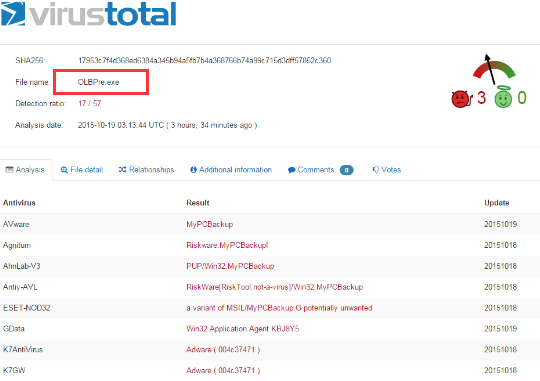Click the File name label
The width and height of the screenshot is (540, 381).
33,82
